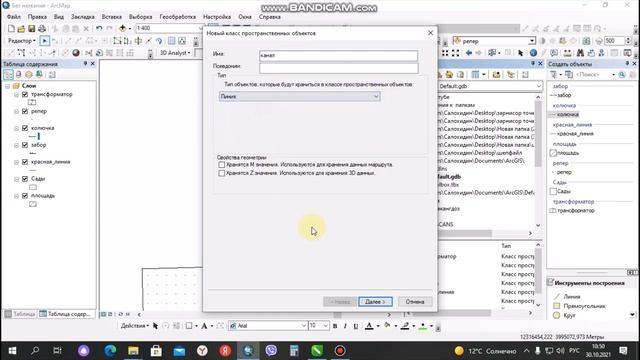The image size is (640, 360).
Task: Click the Add Data plus icon
Action: tap(122, 29)
